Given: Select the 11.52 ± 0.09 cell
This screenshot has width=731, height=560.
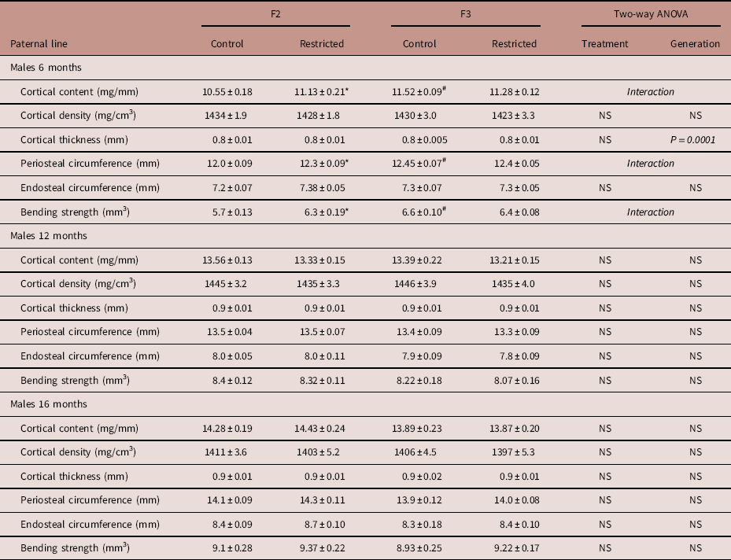Looking at the screenshot, I should [419, 92].
